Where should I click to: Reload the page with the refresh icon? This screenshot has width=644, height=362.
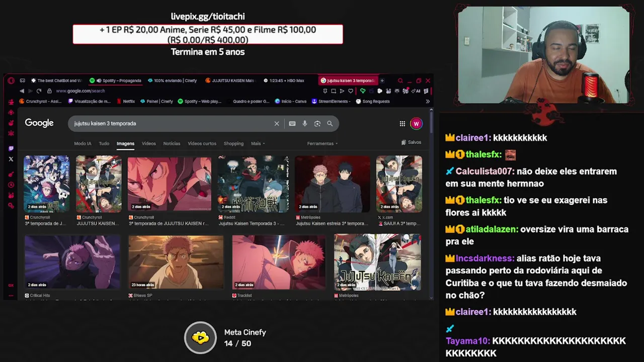[39, 91]
